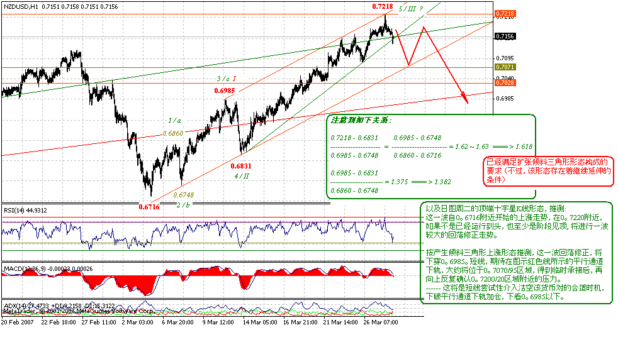Click the '0.7218 - 0.6831' ratio numerator
Screen dimensions: 618x364
(x=354, y=138)
